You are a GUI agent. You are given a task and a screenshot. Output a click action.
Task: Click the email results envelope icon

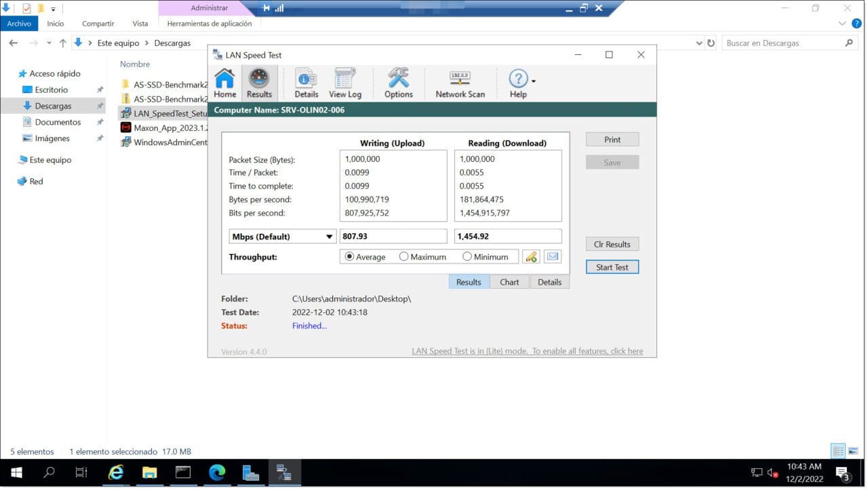[553, 256]
